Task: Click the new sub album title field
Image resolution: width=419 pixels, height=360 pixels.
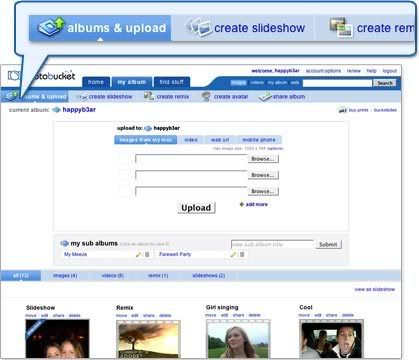Action: pos(272,244)
